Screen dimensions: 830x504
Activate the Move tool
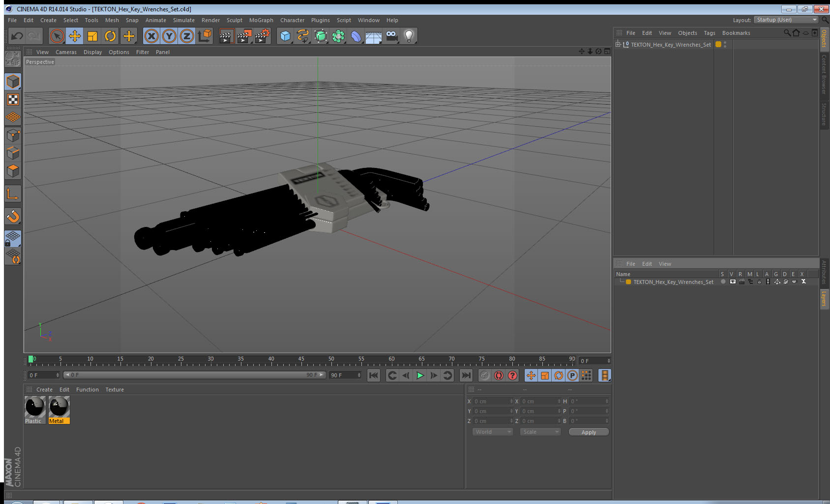(75, 36)
